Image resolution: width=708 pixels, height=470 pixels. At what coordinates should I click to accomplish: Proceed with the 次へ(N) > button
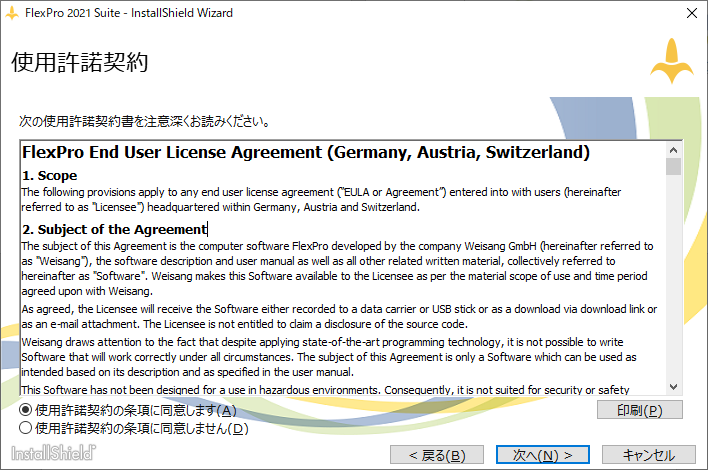543,455
